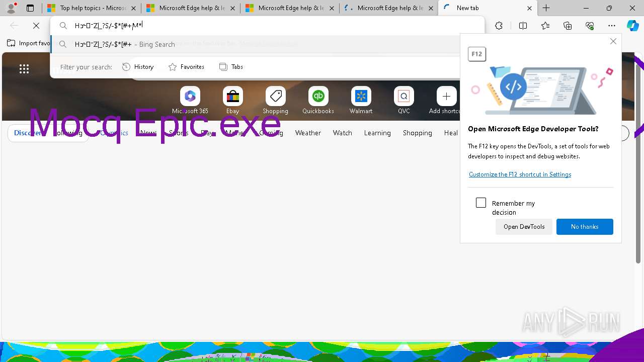Open the tab actions menu icon

(x=30, y=8)
